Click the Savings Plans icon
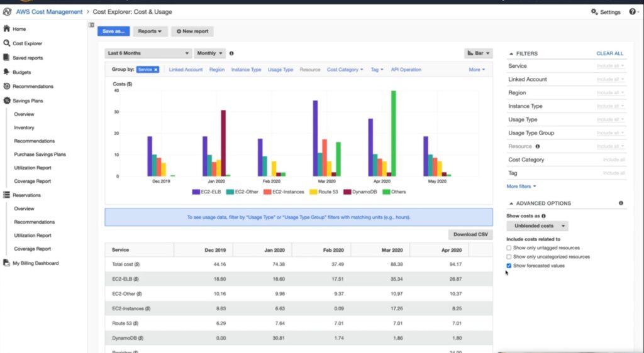 coord(6,100)
